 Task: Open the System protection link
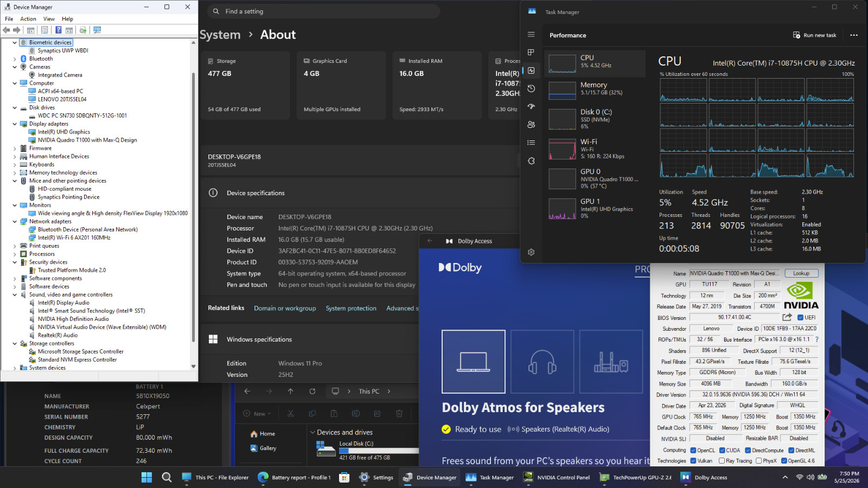pos(351,309)
